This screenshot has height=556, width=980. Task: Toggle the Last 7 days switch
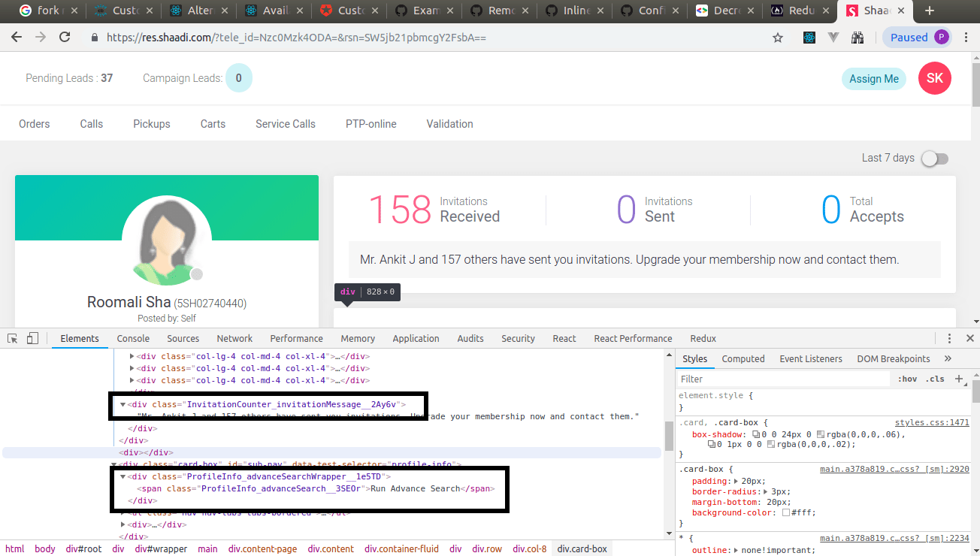coord(935,159)
